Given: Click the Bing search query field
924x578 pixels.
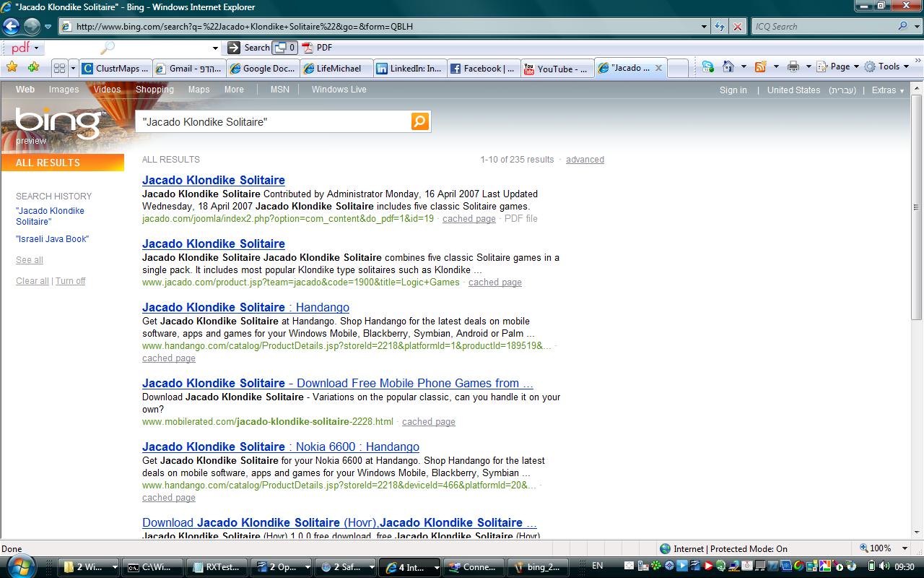Looking at the screenshot, I should pyautogui.click(x=274, y=122).
